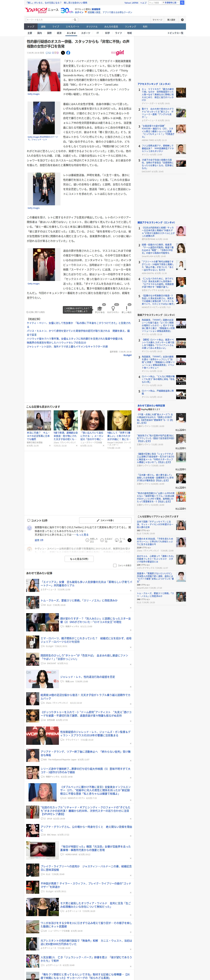Click the first commenter's avatar icon
The width and height of the screenshot is (210, 980).
(29, 528)
